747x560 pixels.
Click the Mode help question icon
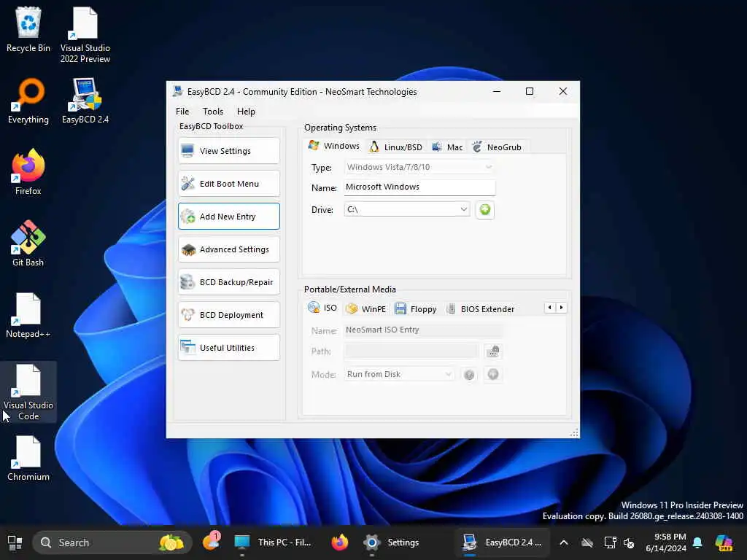[469, 375]
